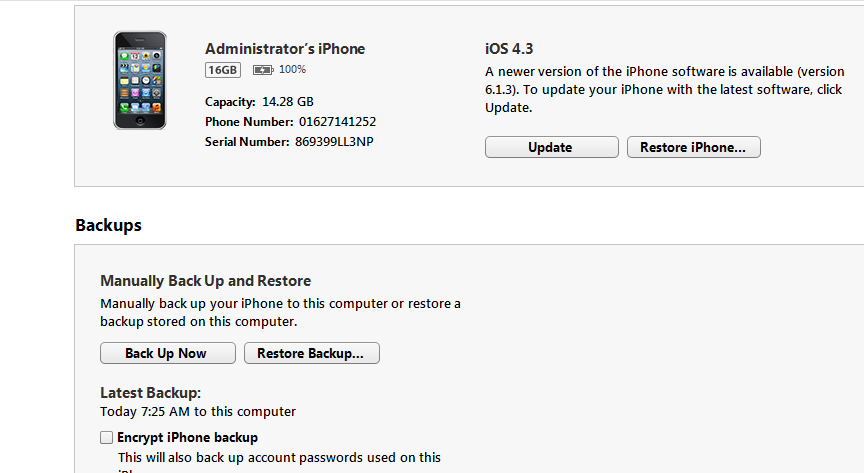
Task: Click the Encrypt iPhone backup label text
Action: [x=187, y=437]
